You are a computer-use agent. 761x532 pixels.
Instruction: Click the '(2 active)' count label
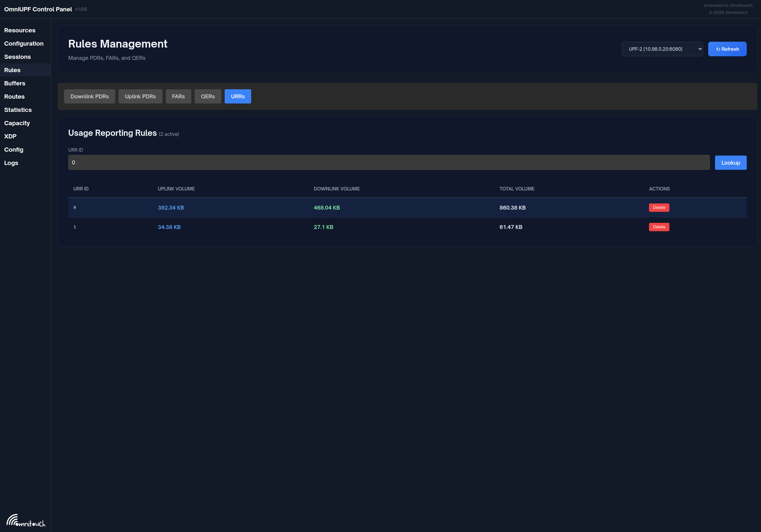(169, 134)
